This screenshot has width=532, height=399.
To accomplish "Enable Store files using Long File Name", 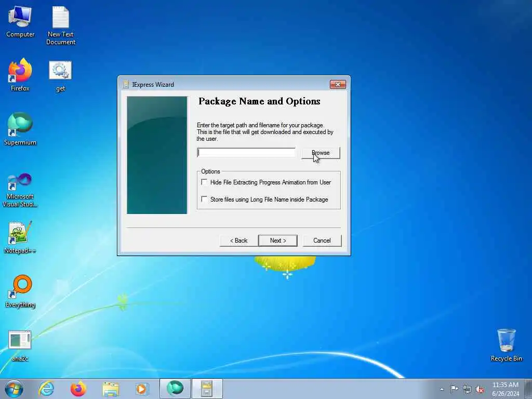I will (204, 199).
